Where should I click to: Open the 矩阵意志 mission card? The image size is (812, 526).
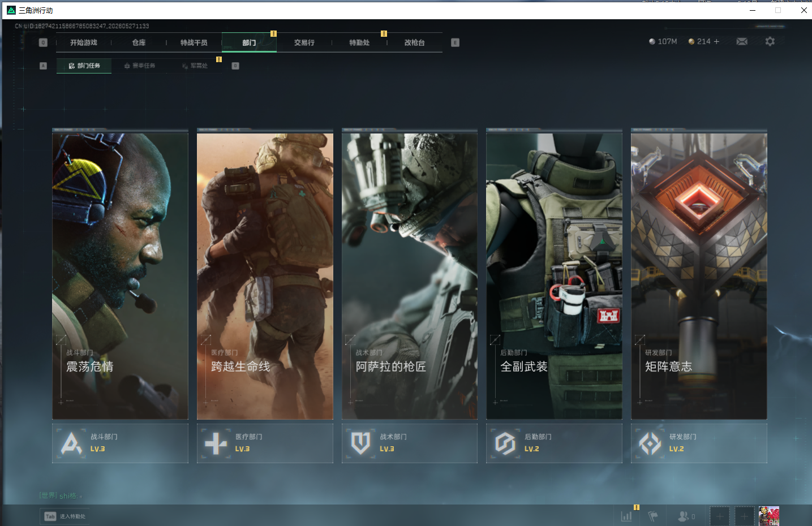(x=699, y=276)
